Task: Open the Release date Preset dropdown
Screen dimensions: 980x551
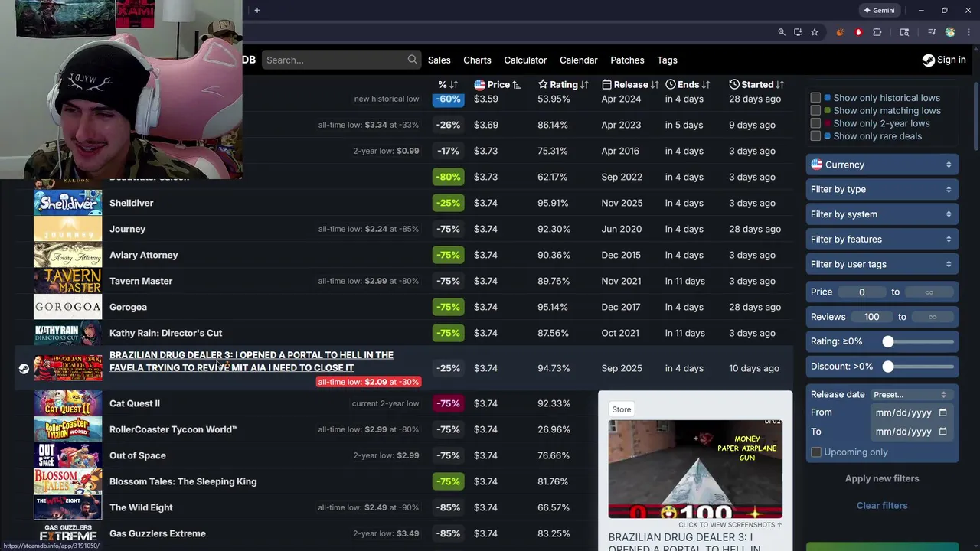Action: pos(910,394)
